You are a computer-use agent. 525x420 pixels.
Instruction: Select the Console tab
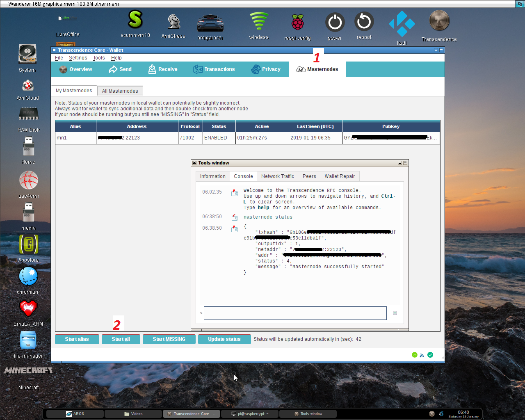click(x=243, y=176)
